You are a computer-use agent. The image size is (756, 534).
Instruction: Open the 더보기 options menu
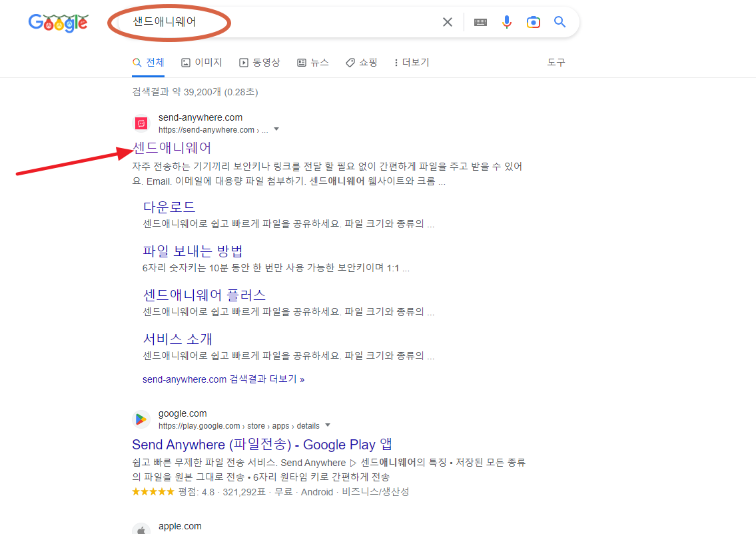tap(411, 62)
